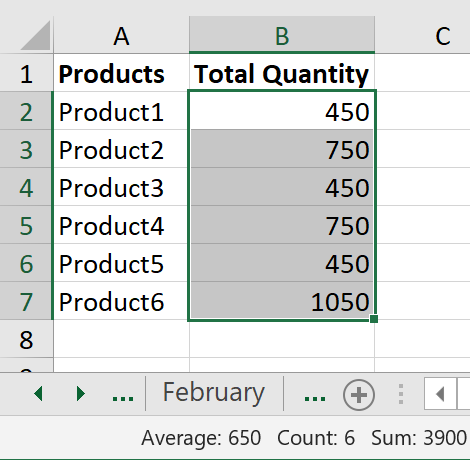Select the Product3 cell
The height and width of the screenshot is (460, 470).
point(121,187)
